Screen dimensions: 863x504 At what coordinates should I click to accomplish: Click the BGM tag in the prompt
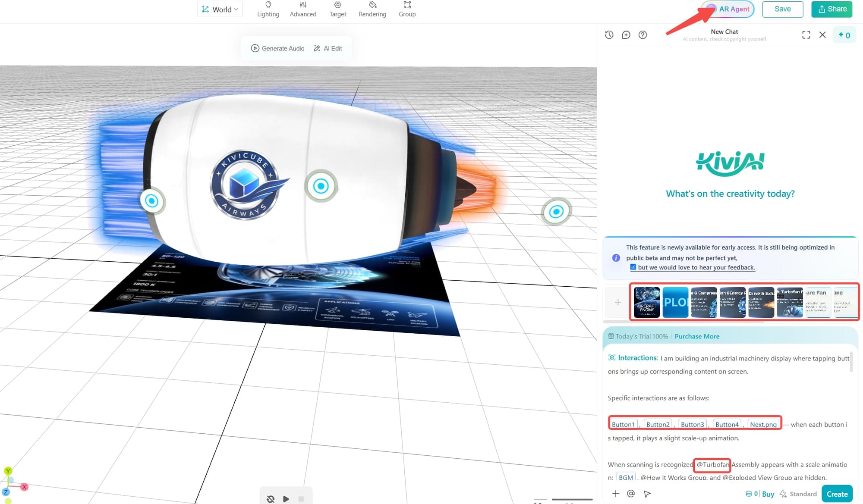tap(626, 477)
